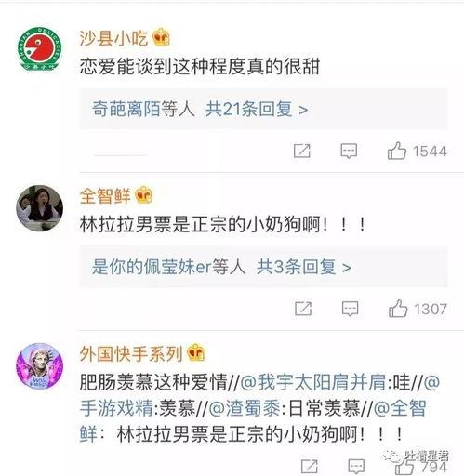Expand 共21条回复 replies thread

[x=257, y=109]
